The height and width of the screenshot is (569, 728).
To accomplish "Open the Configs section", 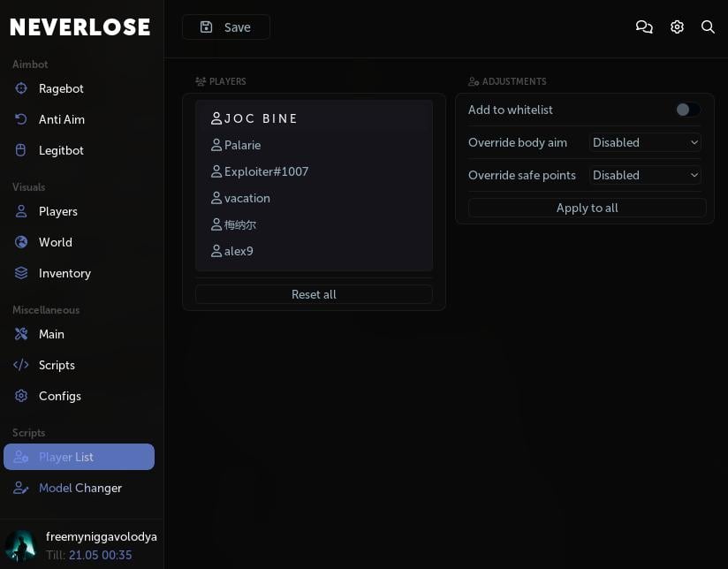I will pyautogui.click(x=59, y=396).
